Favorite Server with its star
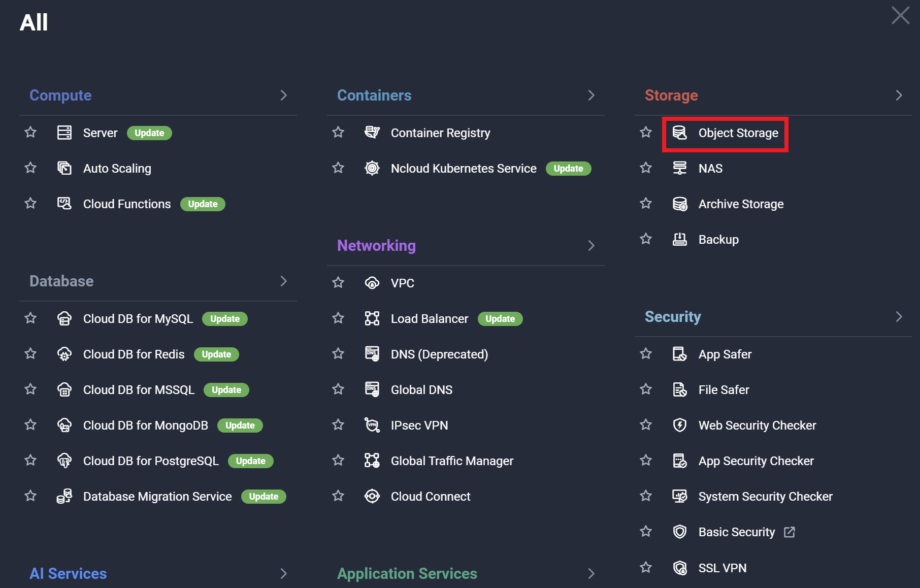Screen dimensions: 920x588 pyautogui.click(x=30, y=133)
